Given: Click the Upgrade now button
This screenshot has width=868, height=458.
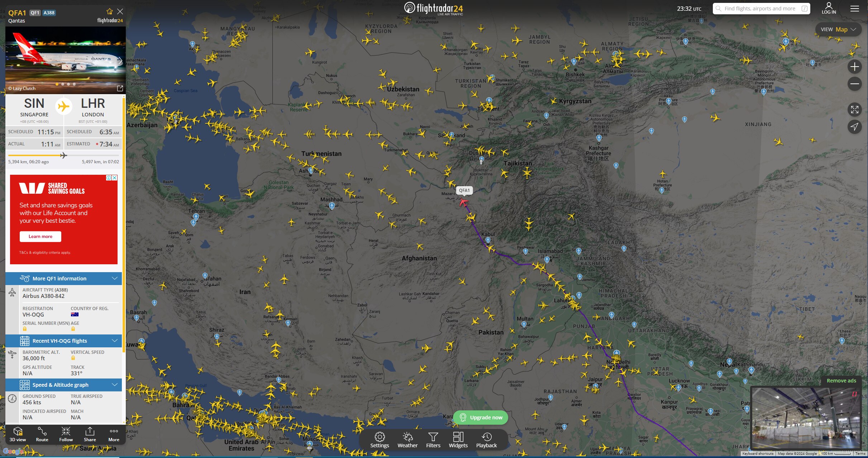Looking at the screenshot, I should click(481, 417).
